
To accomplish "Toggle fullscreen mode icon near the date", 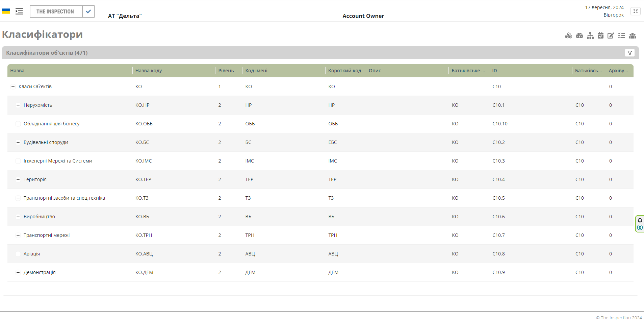I will [635, 11].
